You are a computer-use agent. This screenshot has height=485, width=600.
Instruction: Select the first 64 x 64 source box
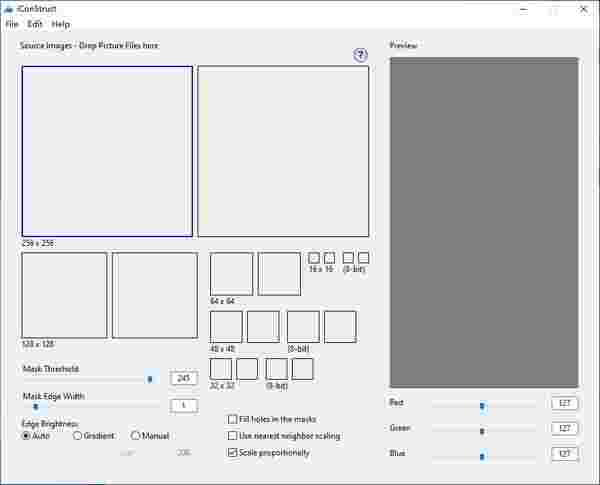[x=232, y=274]
